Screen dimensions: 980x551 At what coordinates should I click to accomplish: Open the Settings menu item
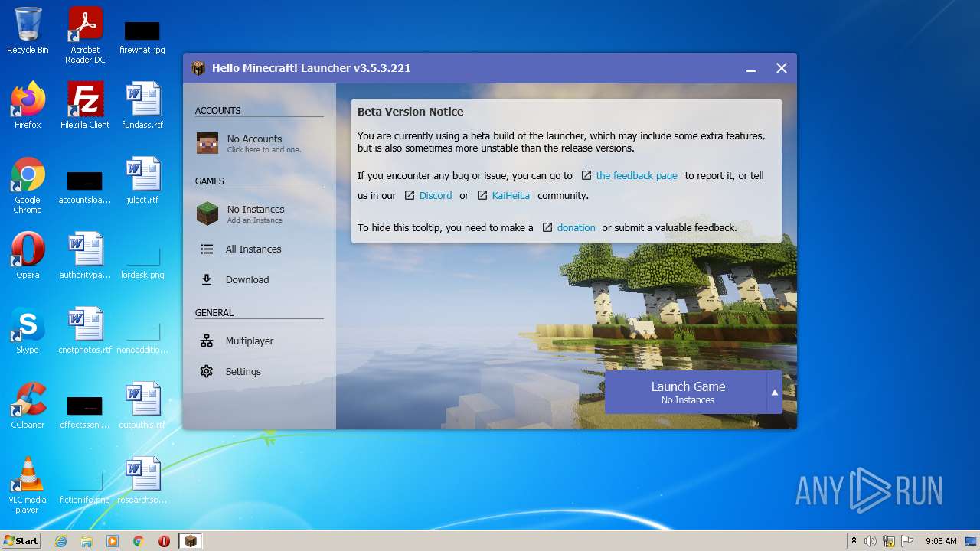(260, 371)
